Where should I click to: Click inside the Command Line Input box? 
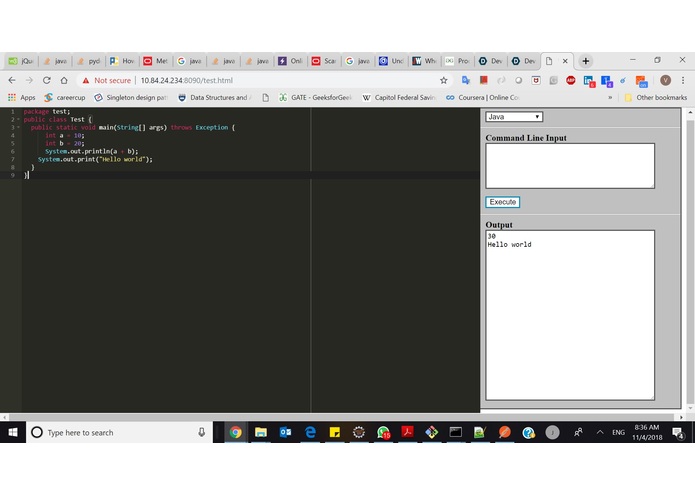tap(570, 166)
